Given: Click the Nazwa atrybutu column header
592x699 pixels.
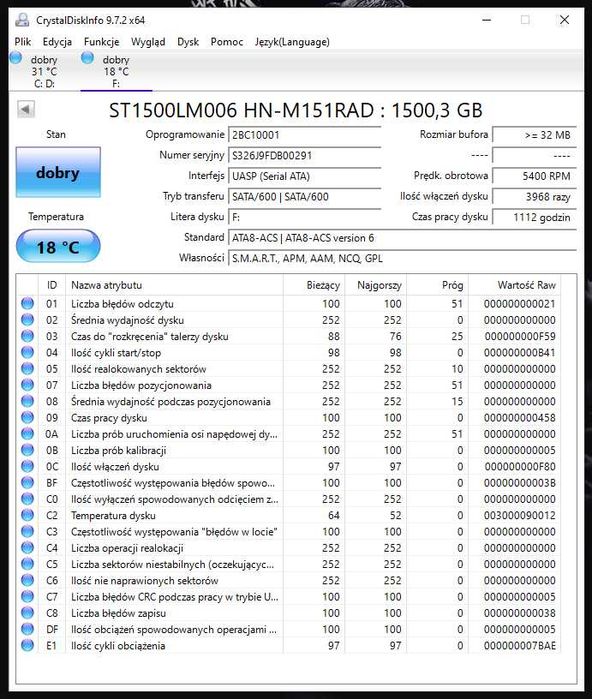Looking at the screenshot, I should pos(174,285).
